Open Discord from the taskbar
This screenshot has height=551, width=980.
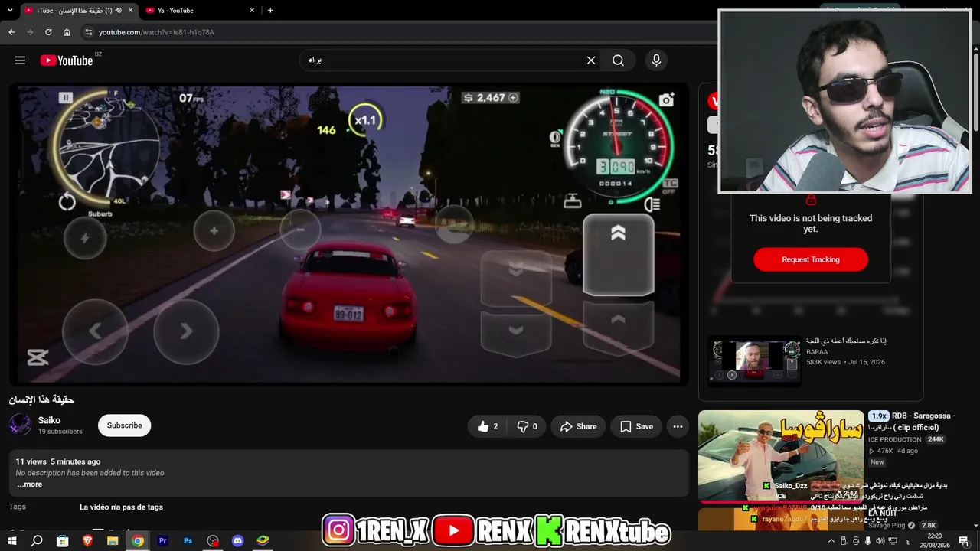237,541
